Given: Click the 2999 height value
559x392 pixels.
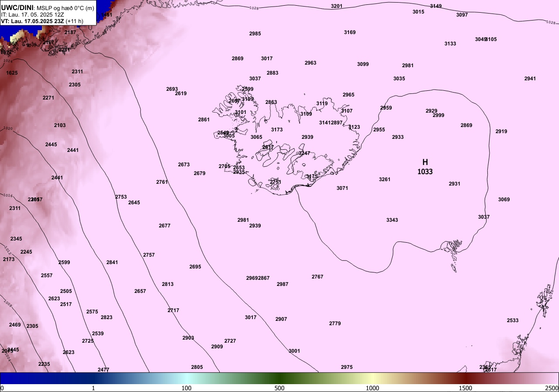Looking at the screenshot, I should pyautogui.click(x=438, y=115).
